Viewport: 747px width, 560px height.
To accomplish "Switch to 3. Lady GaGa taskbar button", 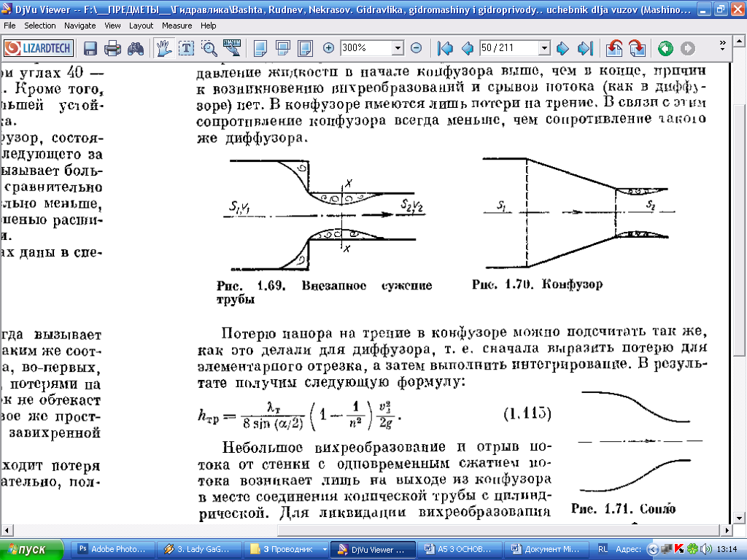I will (x=199, y=549).
